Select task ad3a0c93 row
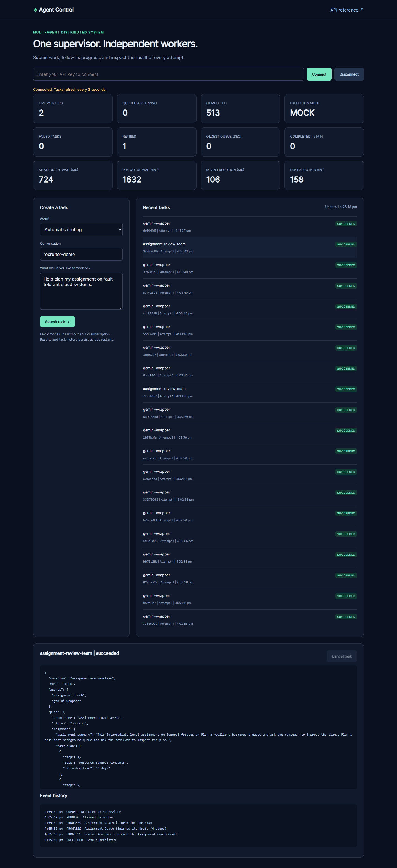The width and height of the screenshot is (397, 868). [250, 537]
